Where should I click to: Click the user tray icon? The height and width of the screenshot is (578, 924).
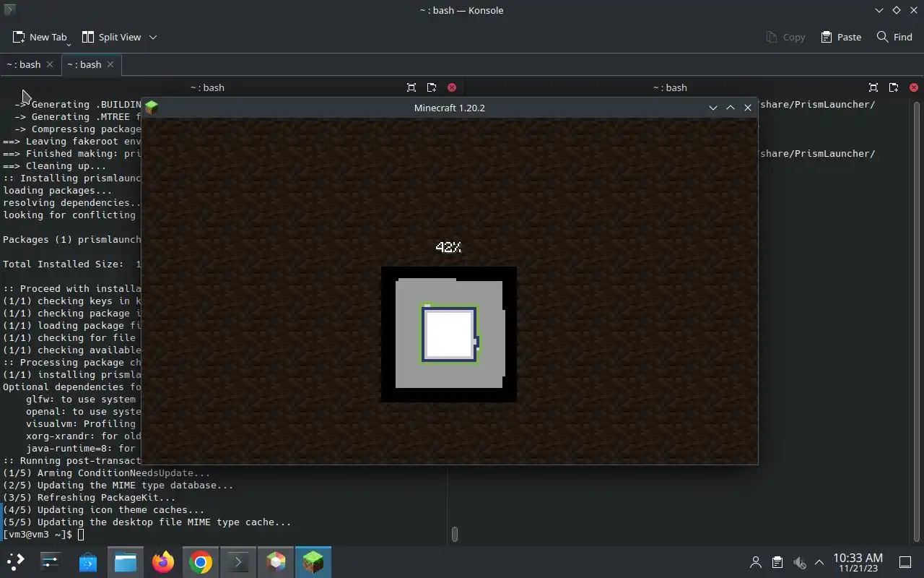[x=756, y=562]
